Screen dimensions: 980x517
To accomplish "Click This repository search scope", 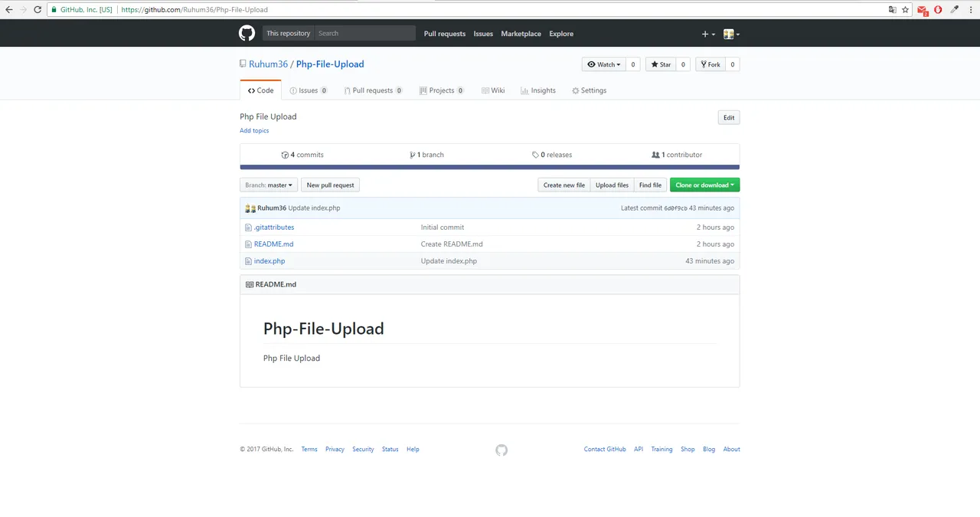I will 288,33.
